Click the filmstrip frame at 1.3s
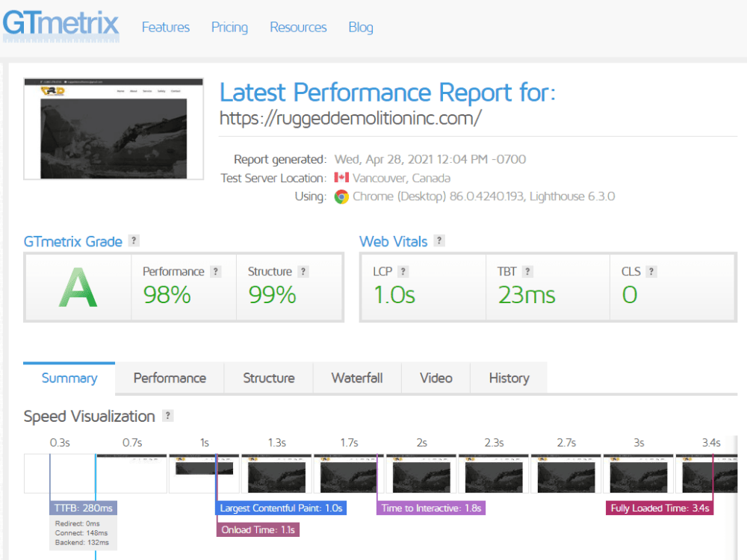This screenshot has width=747, height=560. tap(276, 473)
